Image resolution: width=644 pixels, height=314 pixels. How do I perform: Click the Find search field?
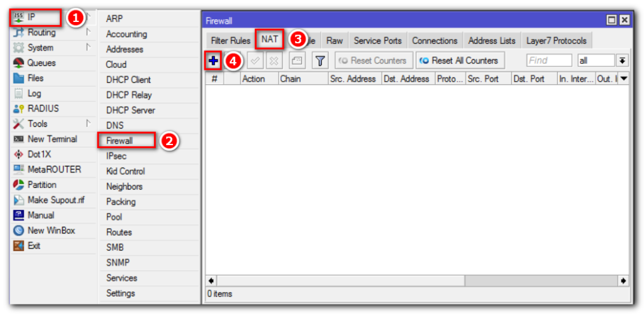point(548,61)
